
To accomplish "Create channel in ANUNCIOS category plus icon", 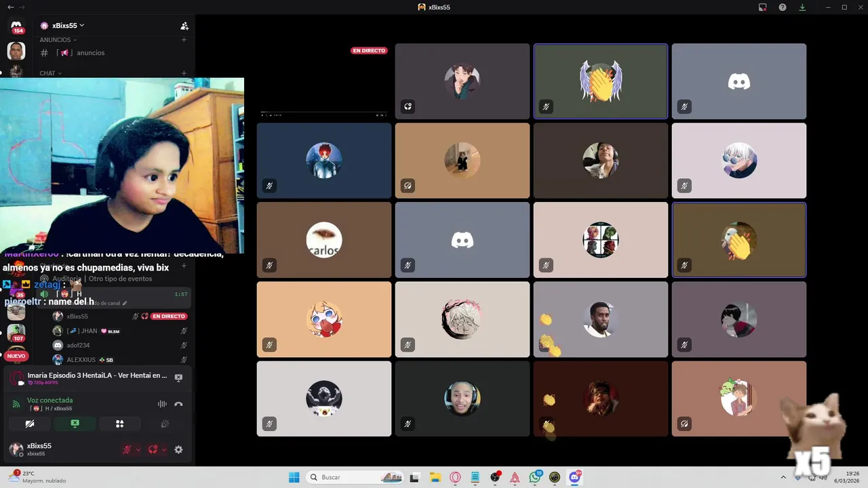I will click(x=184, y=40).
